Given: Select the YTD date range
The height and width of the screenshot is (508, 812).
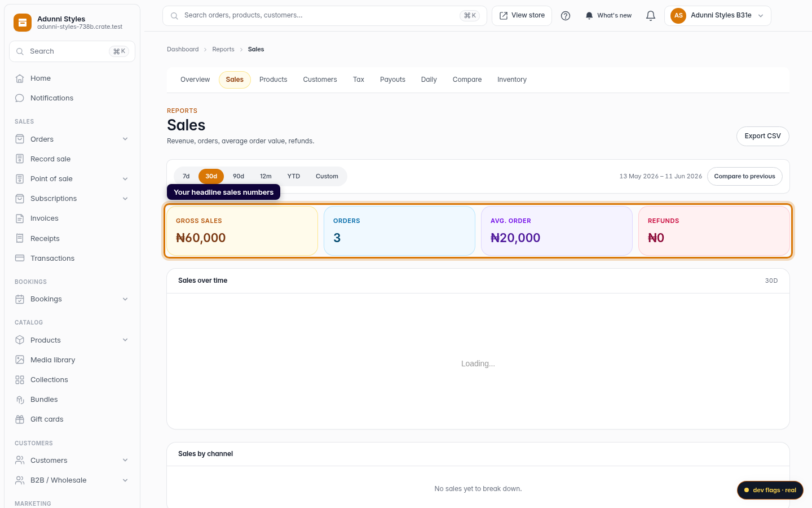Looking at the screenshot, I should click(294, 177).
